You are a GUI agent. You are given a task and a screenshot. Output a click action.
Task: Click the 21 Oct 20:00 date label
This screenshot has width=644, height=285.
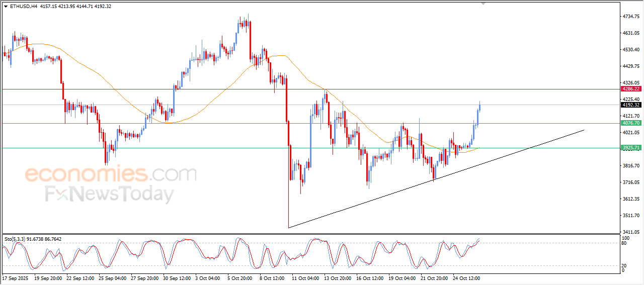point(434,277)
